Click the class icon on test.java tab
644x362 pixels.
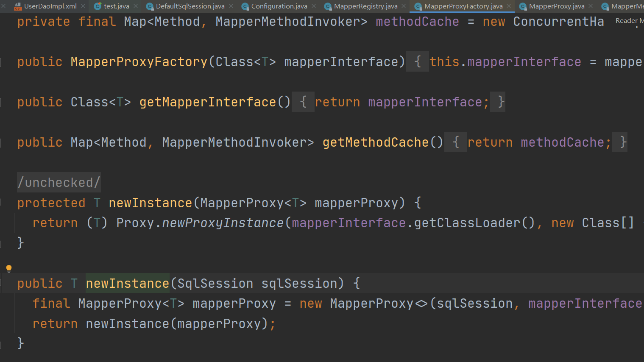pos(98,6)
